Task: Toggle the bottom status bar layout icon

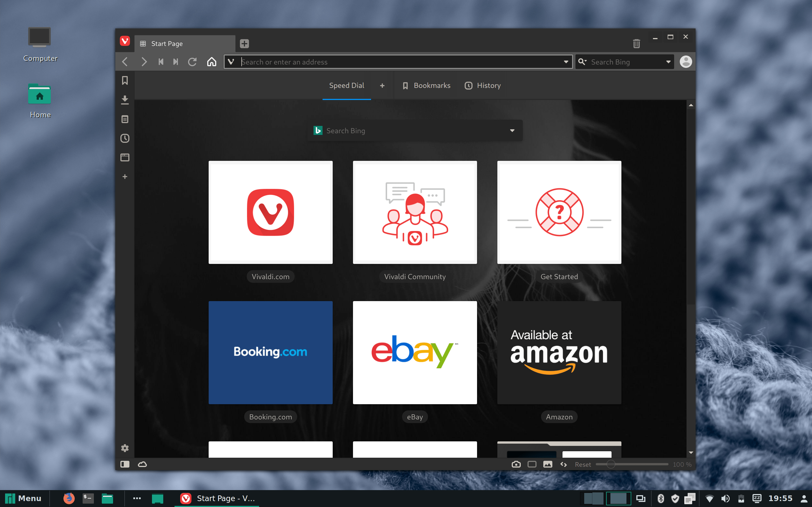Action: click(125, 464)
